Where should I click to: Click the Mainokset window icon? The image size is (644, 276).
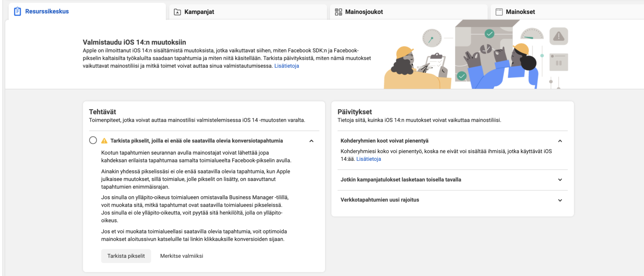tap(499, 12)
